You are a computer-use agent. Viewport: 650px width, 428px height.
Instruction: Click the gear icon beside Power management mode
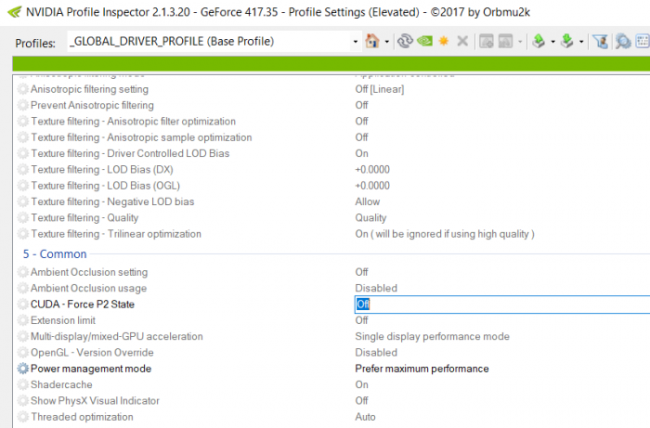tap(23, 368)
